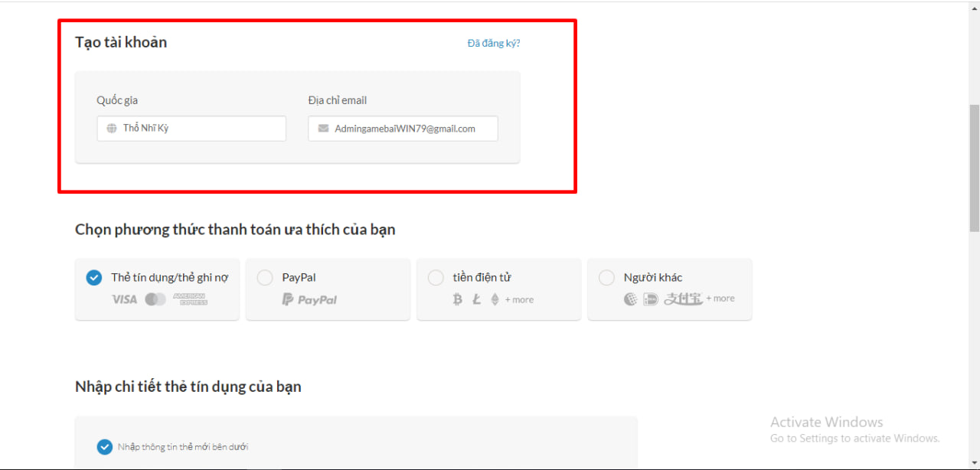Open the Quốc gia country selector showing Thổ Nhĩ Kỳ
Screen dimensions: 980x470
tap(191, 128)
